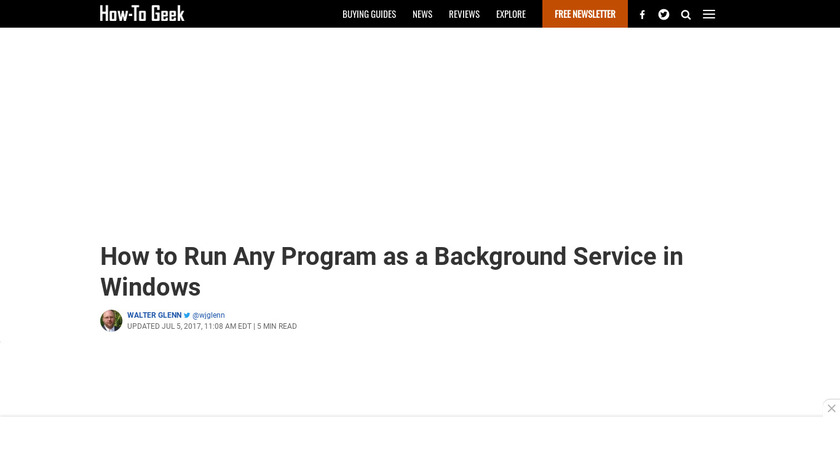The image size is (840, 472).
Task: Click the article headline about Background Service
Action: (392, 272)
